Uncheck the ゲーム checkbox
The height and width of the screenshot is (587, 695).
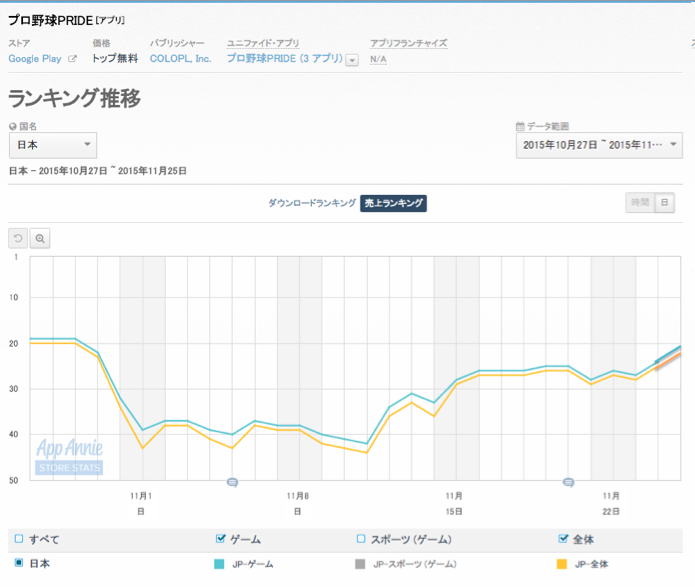(x=220, y=539)
